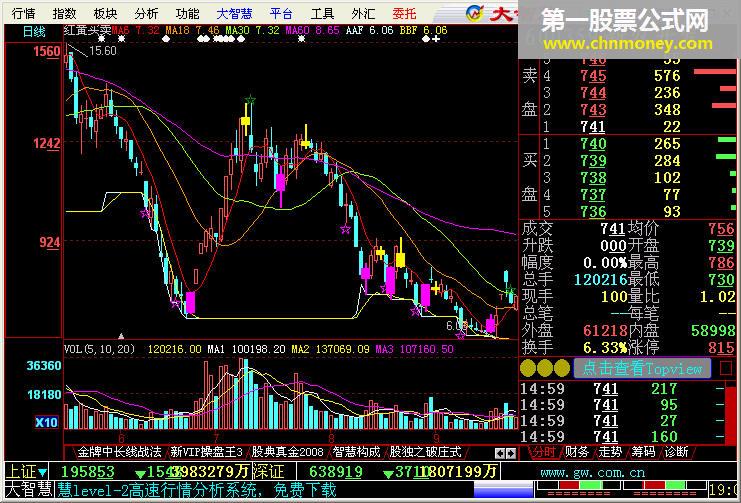This screenshot has height=503, width=741.
Task: Click the 大智慧 button in the status bar
Action: 28,489
